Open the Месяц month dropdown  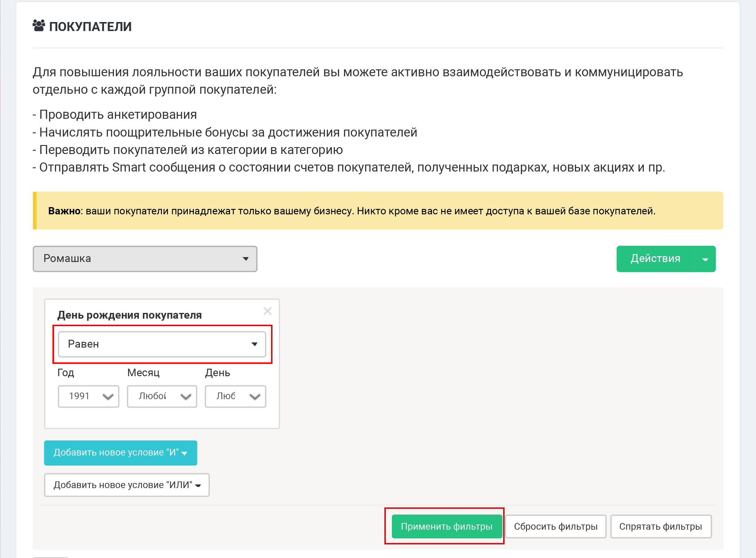click(162, 396)
